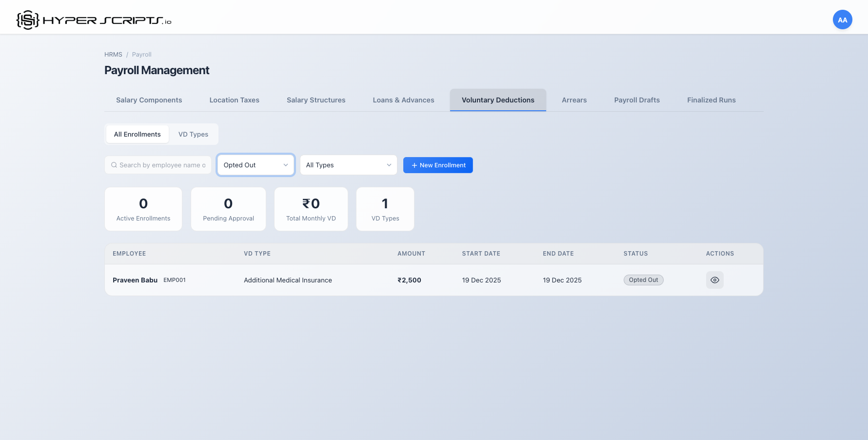
Task: Focus the employee name search field
Action: coord(162,165)
